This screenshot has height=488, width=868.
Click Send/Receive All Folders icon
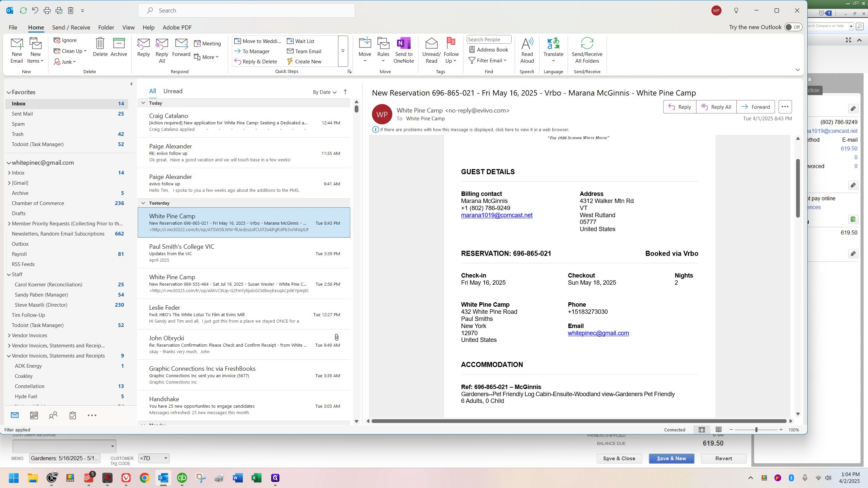pyautogui.click(x=587, y=50)
